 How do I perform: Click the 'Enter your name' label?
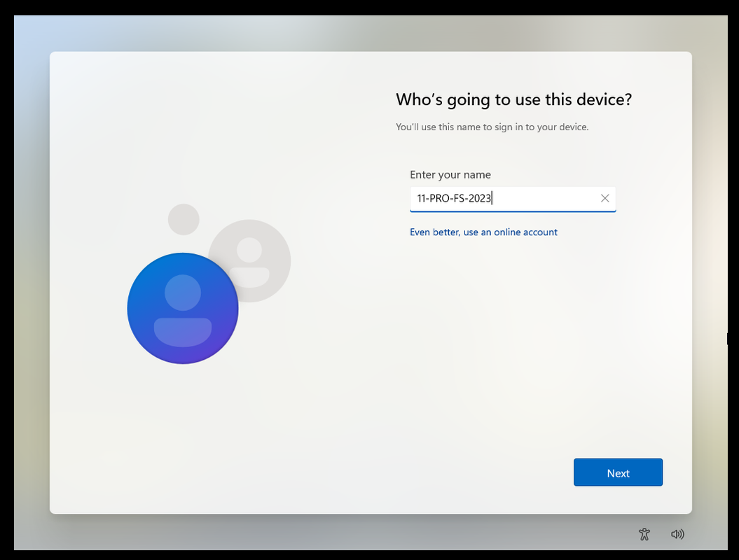(450, 175)
